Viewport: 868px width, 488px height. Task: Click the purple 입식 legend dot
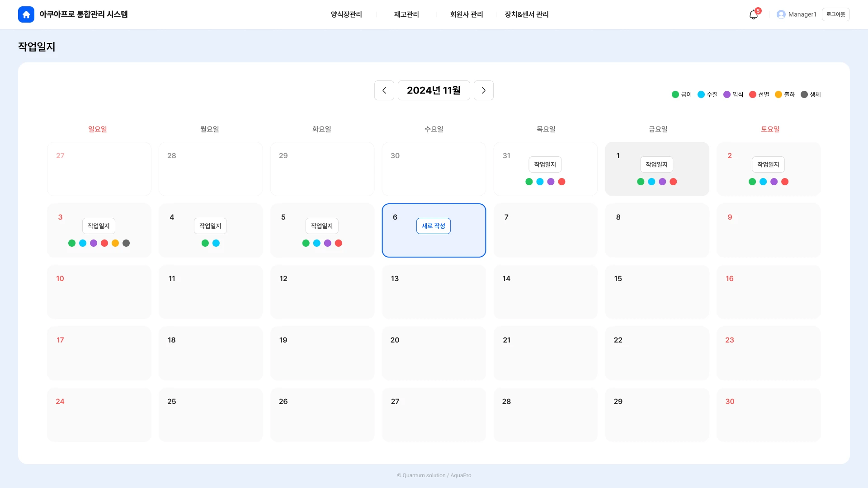[727, 94]
